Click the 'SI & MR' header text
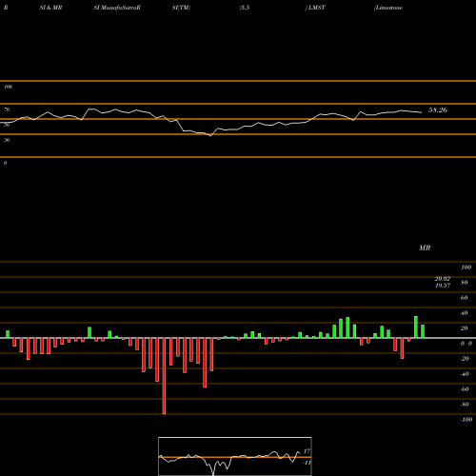 pyautogui.click(x=50, y=8)
